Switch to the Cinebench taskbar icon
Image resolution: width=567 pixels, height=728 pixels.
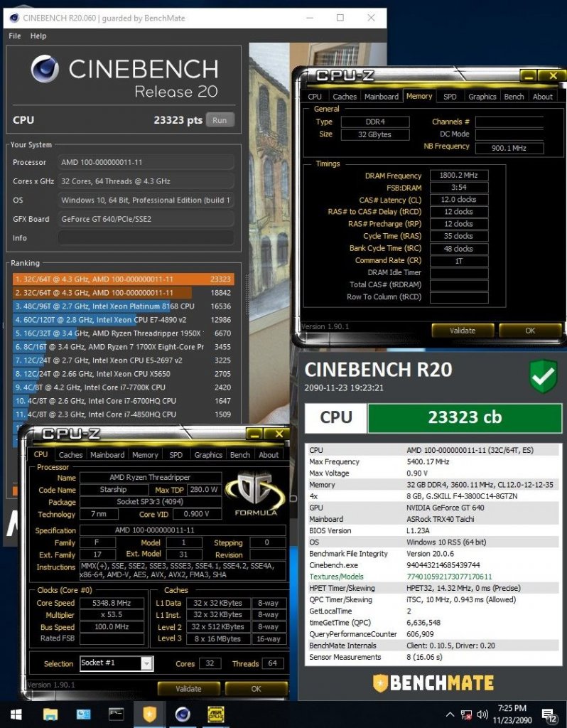tap(183, 715)
